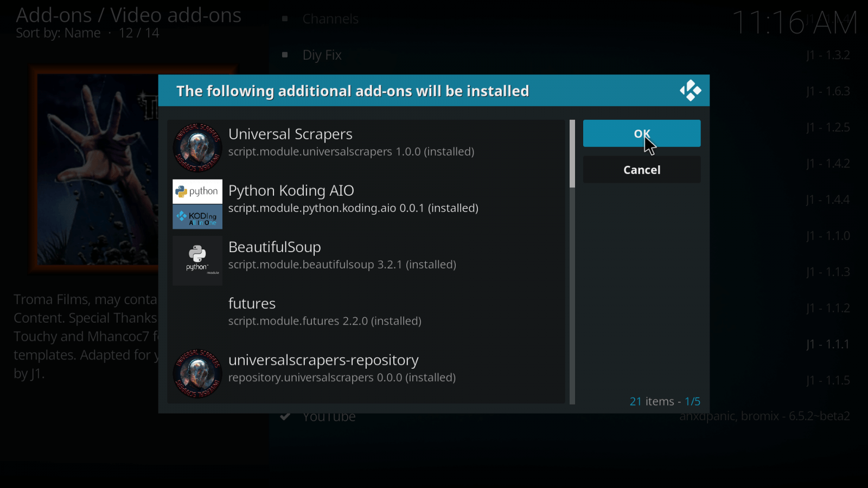
Task: Select the 'universalscrapers-repository' title text
Action: point(323,360)
